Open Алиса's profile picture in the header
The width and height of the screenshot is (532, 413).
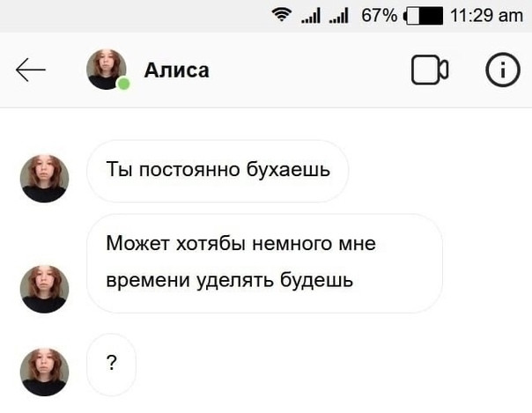click(x=107, y=70)
